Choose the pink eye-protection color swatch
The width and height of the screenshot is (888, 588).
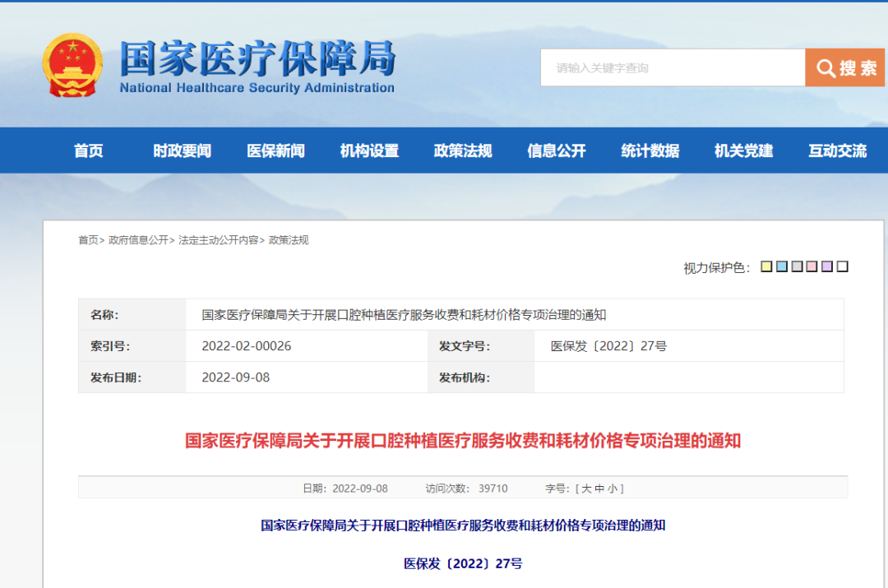812,266
